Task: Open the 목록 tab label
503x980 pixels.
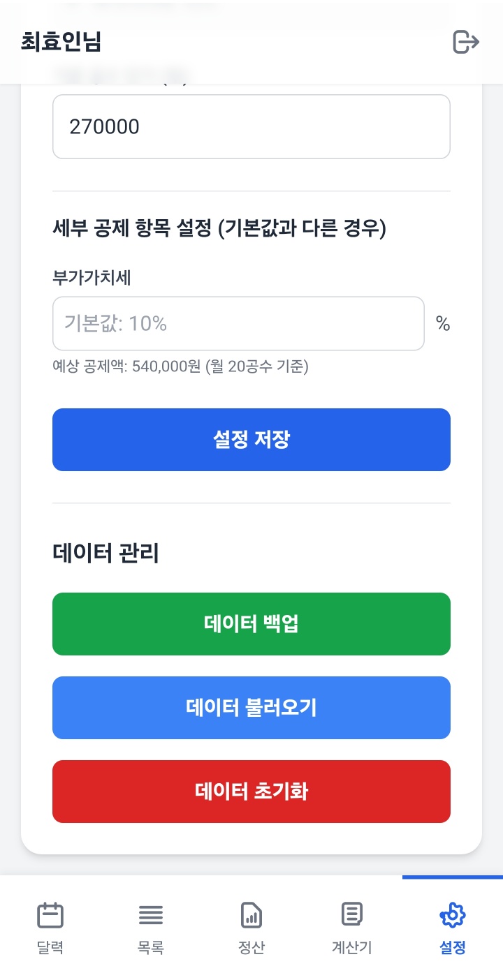Action: [151, 948]
